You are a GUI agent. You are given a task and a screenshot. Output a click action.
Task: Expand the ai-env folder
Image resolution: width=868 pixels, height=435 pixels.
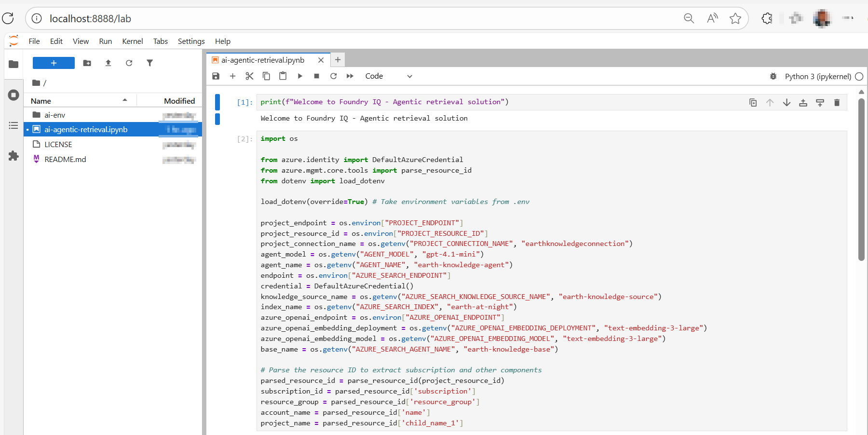click(x=54, y=115)
